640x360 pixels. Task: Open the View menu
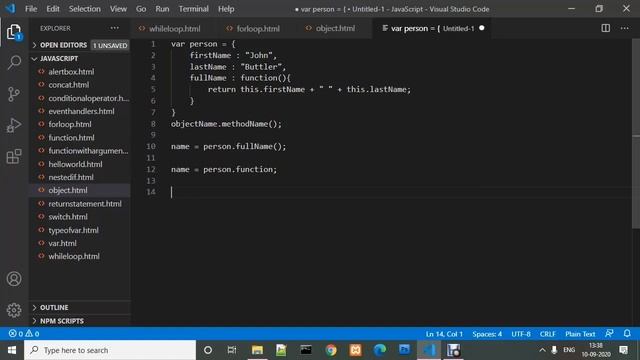point(118,9)
